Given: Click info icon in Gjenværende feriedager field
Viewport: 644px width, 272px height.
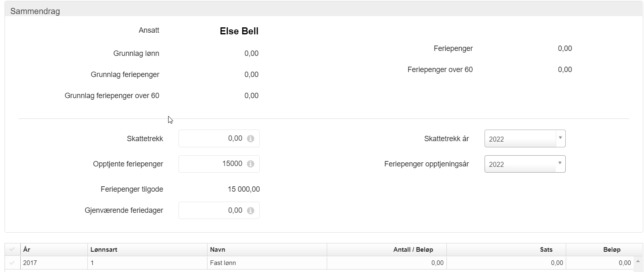Looking at the screenshot, I should [250, 211].
